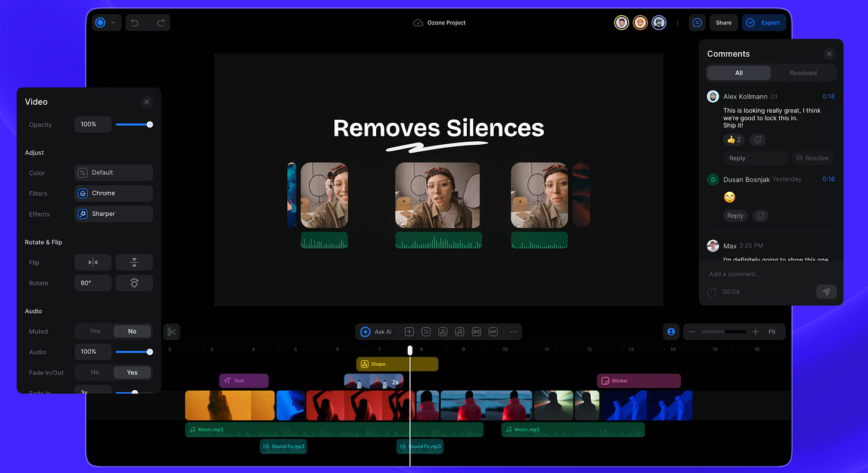Select the yellow Shape clip on timeline

(397, 364)
